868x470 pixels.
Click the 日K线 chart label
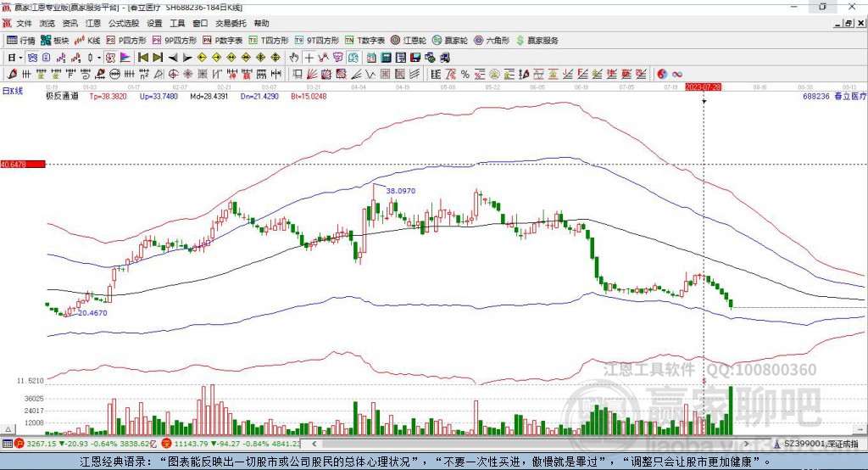pyautogui.click(x=12, y=91)
